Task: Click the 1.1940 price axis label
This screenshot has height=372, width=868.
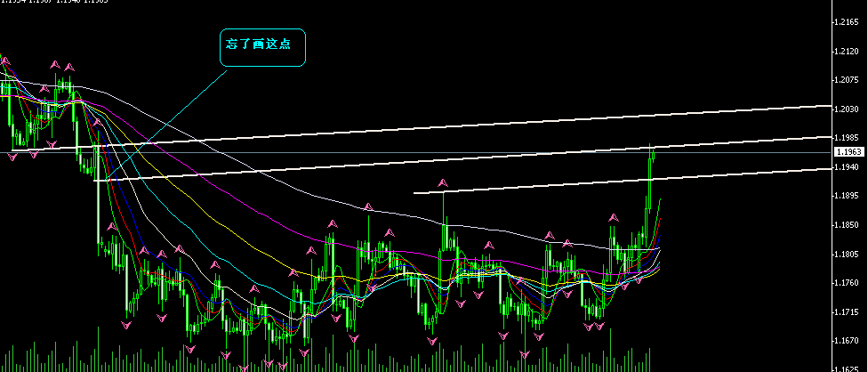Action: [847, 166]
